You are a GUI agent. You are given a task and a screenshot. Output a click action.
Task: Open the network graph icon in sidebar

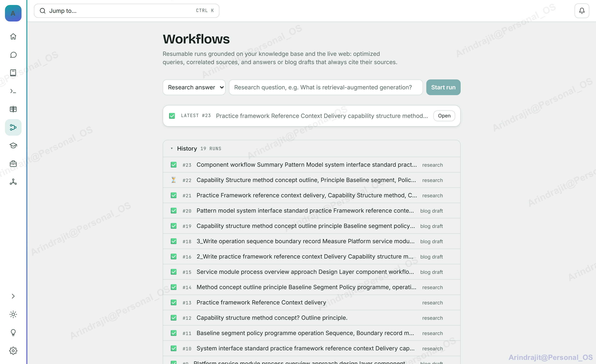(x=13, y=182)
